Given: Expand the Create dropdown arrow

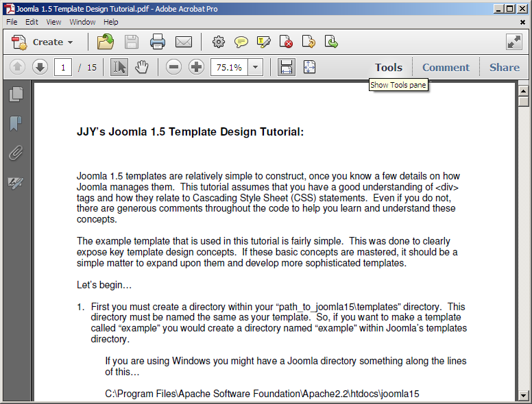Looking at the screenshot, I should pos(70,42).
